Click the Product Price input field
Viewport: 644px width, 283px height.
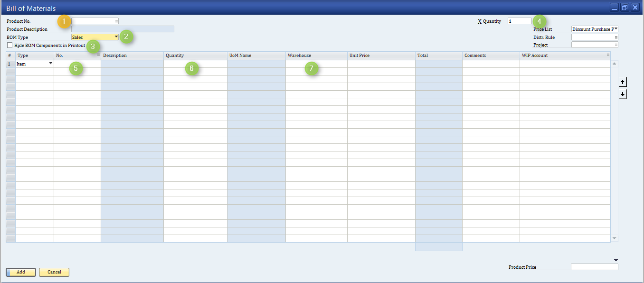tap(594, 267)
